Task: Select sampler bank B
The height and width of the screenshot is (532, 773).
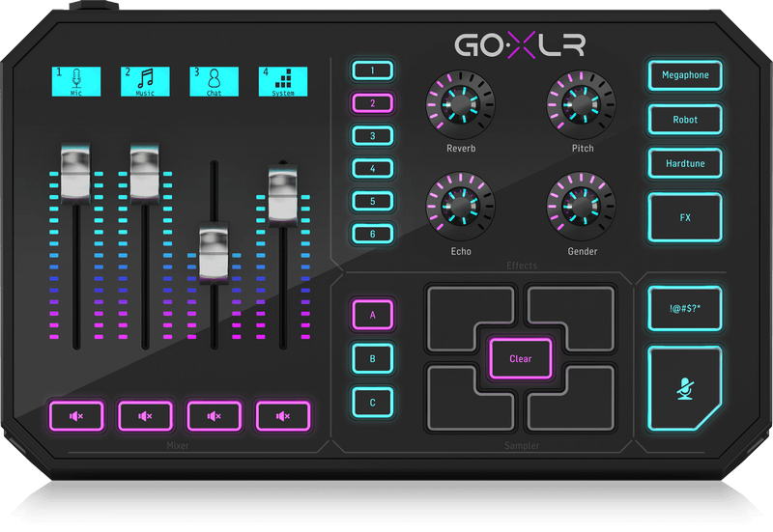Action: [x=373, y=358]
